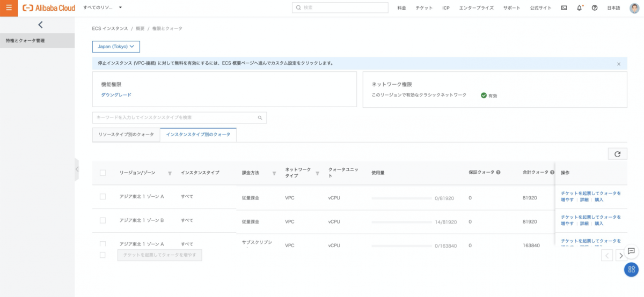Click the user avatar in header
The width and height of the screenshot is (644, 297).
pos(634,8)
